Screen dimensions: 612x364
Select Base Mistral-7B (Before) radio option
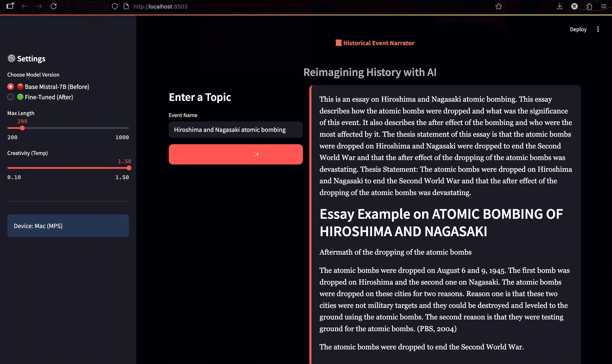[x=11, y=86]
